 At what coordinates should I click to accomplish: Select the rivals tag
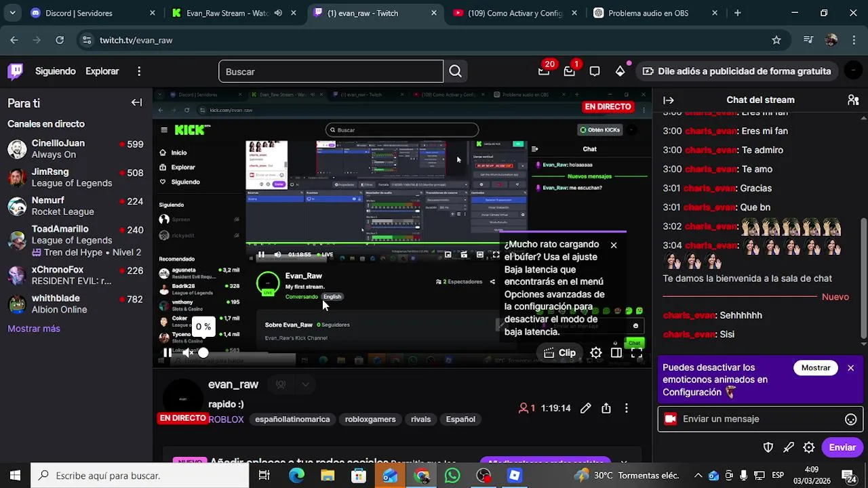[420, 420]
